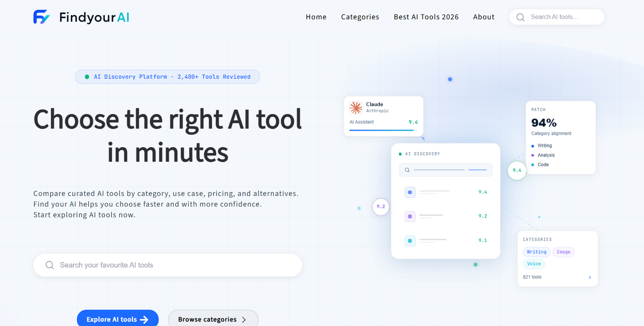This screenshot has height=326, width=644.
Task: Click the AI DISCOVERY card header label
Action: pyautogui.click(x=422, y=154)
